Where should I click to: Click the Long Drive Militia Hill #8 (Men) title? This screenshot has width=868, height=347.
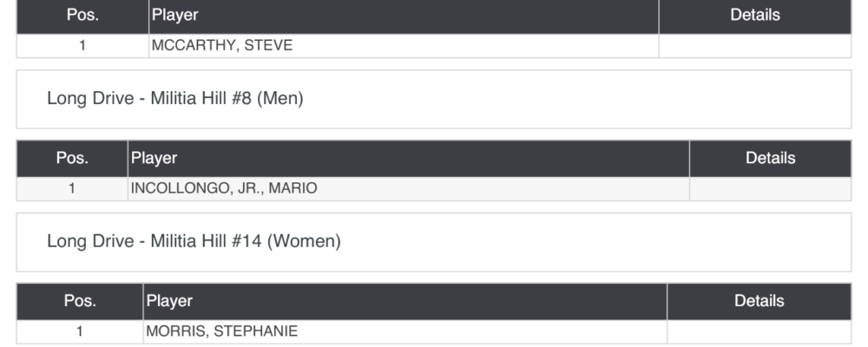tap(174, 99)
